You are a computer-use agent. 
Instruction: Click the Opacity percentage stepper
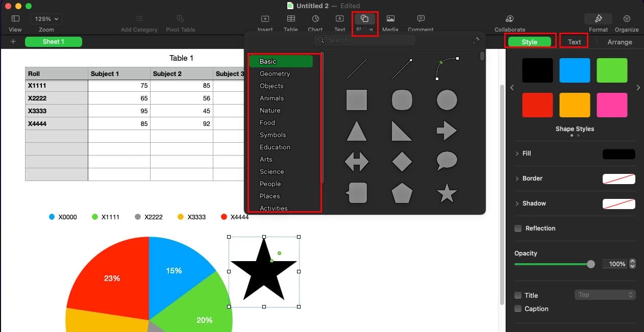[633, 264]
